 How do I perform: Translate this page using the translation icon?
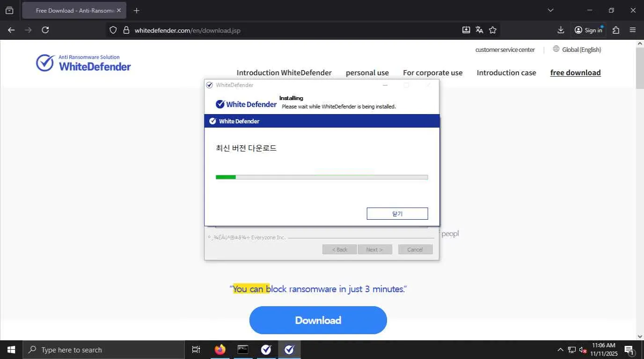(479, 30)
